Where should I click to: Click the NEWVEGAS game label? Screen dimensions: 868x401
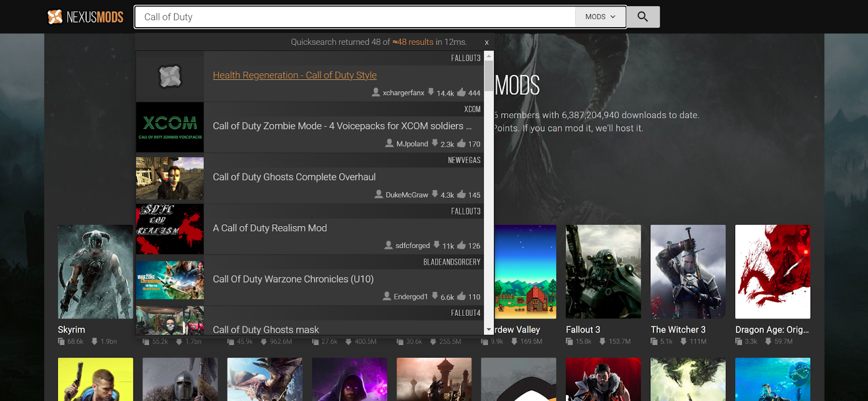tap(464, 160)
